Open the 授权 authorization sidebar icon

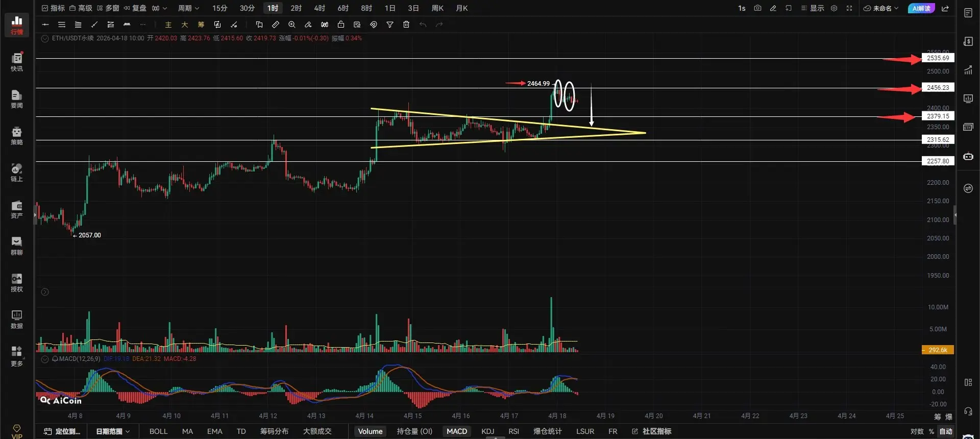pyautogui.click(x=17, y=282)
